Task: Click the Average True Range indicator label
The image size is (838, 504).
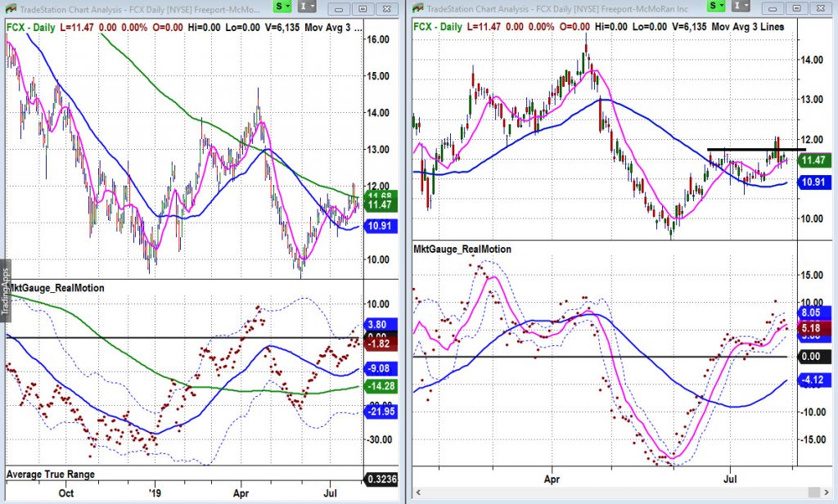Action: (51, 475)
